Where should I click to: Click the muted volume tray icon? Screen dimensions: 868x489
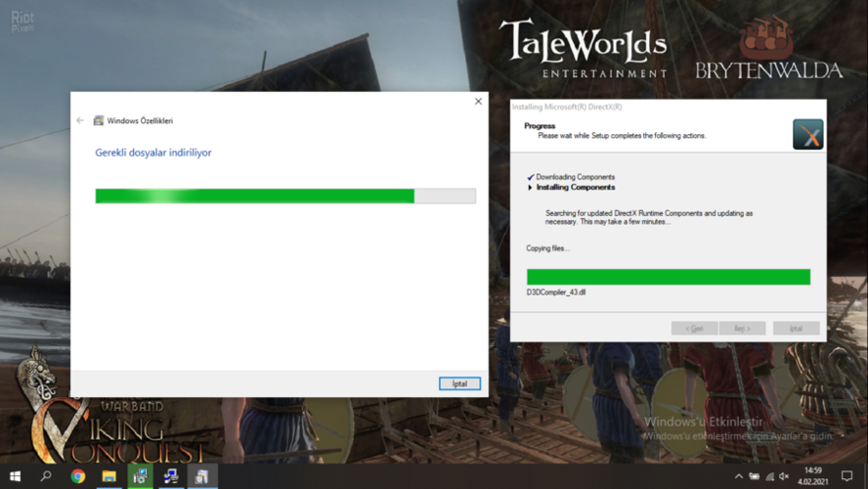point(784,476)
